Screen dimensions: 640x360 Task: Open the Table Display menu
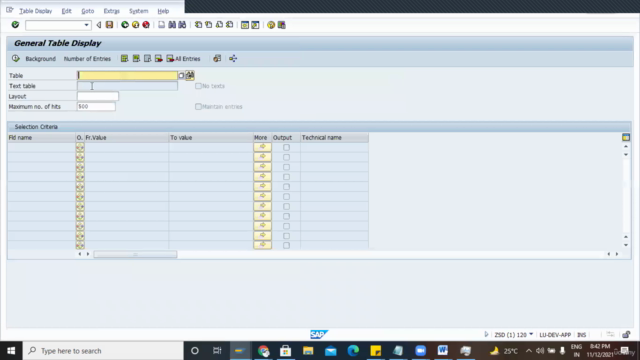click(36, 11)
